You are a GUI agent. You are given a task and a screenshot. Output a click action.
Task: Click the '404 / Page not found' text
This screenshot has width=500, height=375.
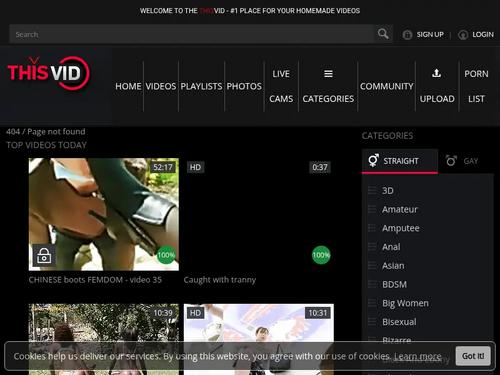46,132
